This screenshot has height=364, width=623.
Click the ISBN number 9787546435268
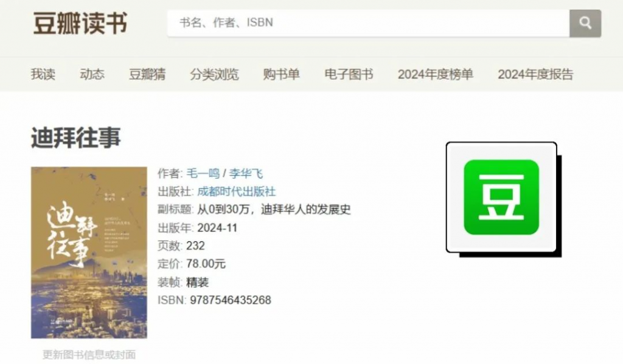pos(230,300)
